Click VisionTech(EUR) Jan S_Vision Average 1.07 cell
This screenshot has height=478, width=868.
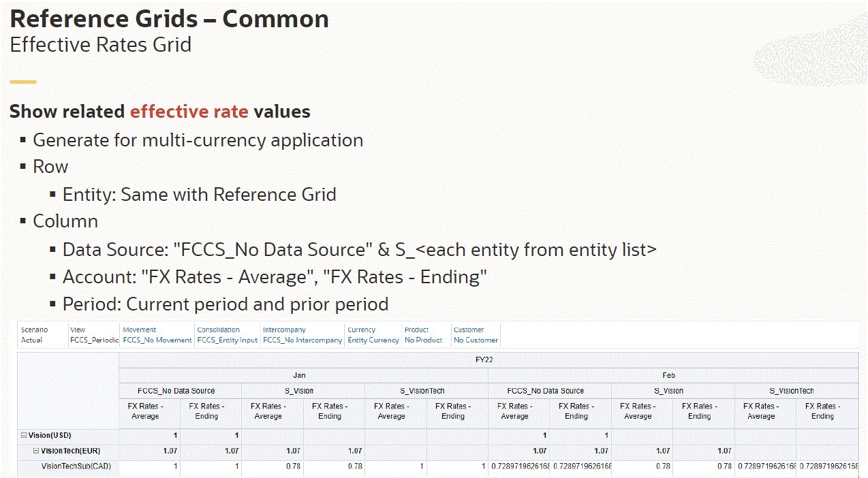pos(273,451)
